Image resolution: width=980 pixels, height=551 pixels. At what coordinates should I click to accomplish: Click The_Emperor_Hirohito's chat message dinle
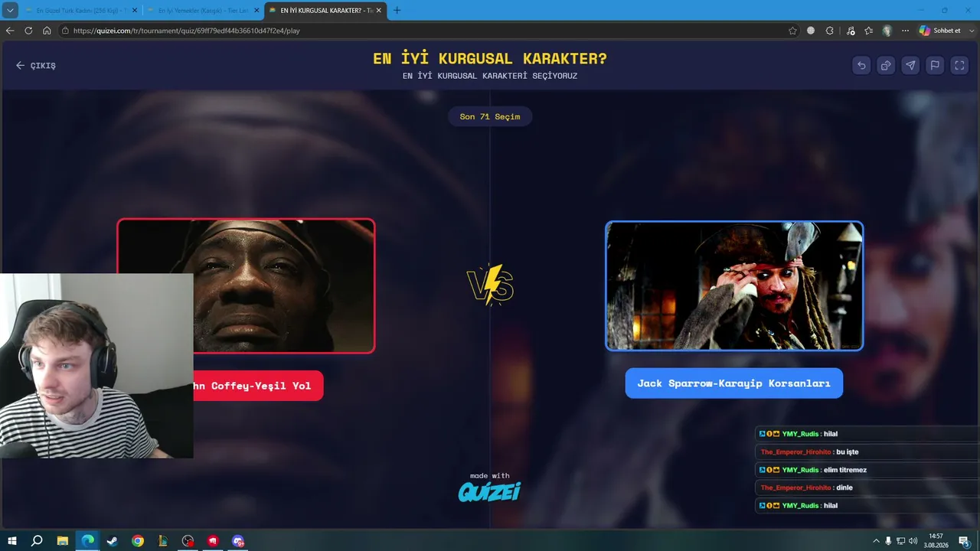tap(866, 487)
